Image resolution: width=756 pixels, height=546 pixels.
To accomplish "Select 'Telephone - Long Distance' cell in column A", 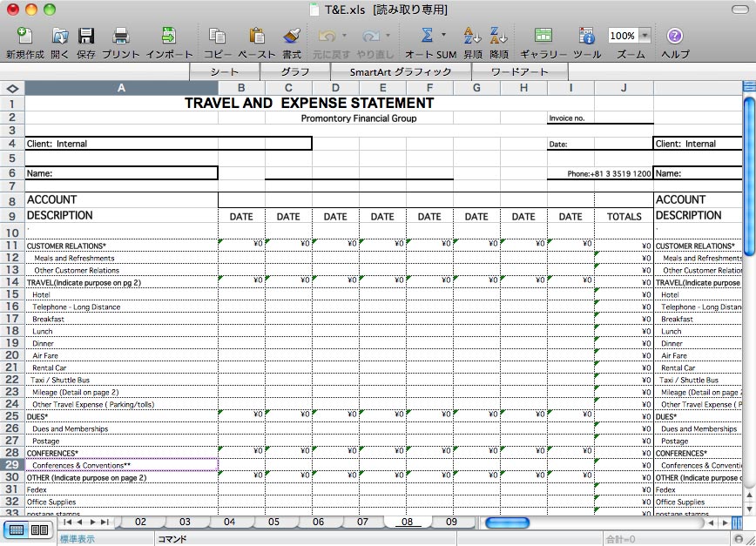I will [122, 307].
